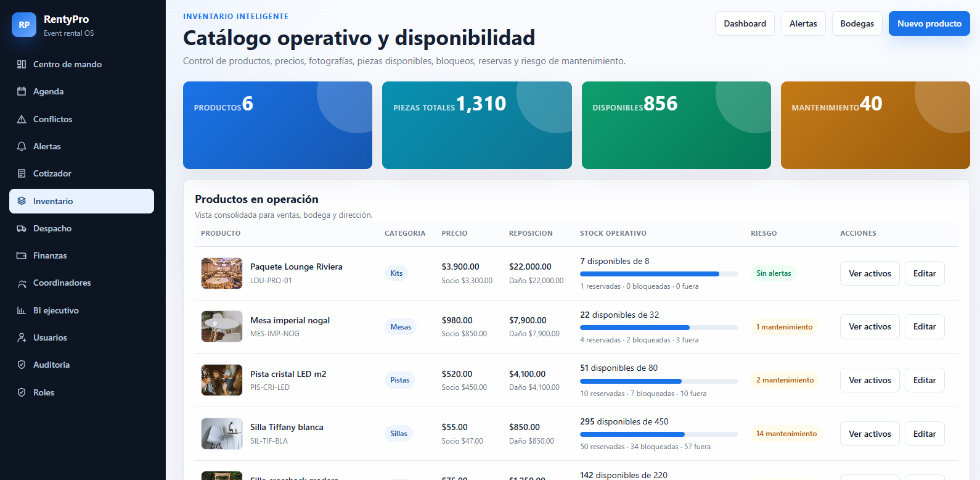Click the STOCK OPERATIVO column header
The image size is (980, 480).
[x=613, y=233]
